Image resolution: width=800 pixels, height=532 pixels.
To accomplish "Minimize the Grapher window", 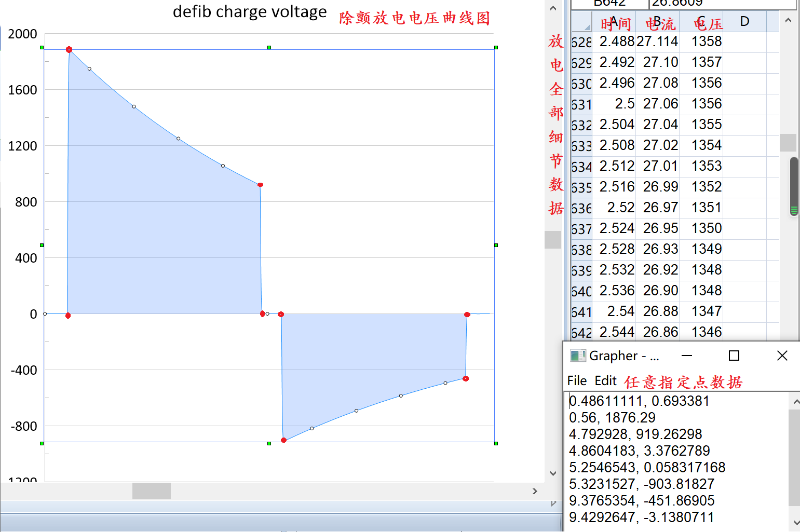I will 686,356.
